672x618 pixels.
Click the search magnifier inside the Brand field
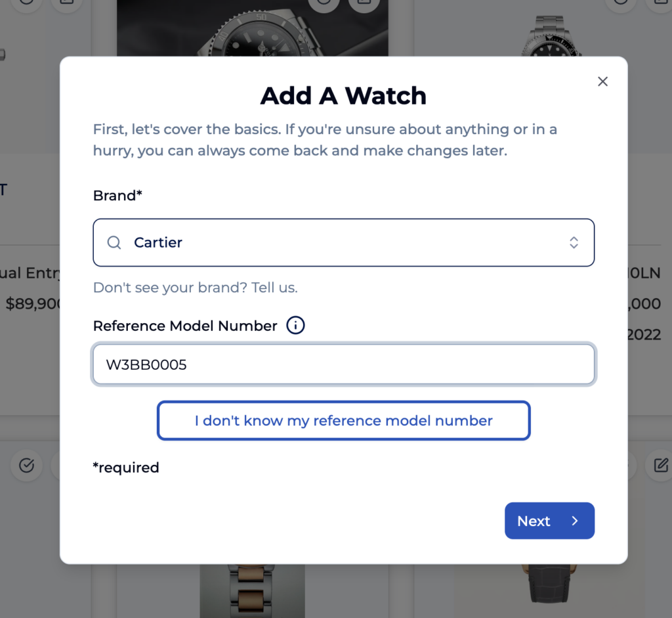[114, 242]
